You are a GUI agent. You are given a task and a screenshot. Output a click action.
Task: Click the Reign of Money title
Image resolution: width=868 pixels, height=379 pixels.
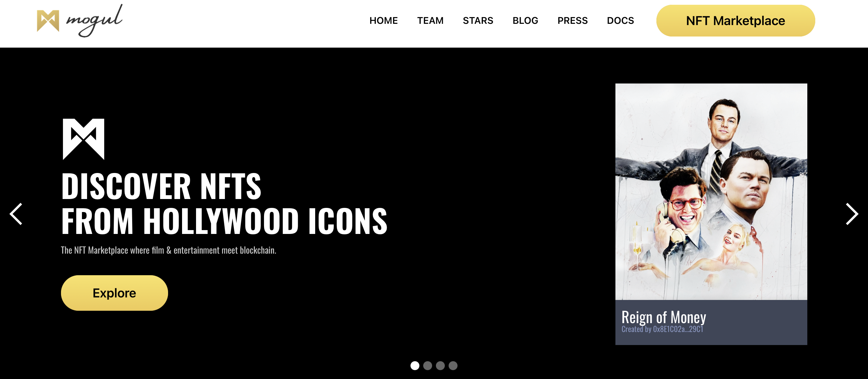tap(663, 317)
